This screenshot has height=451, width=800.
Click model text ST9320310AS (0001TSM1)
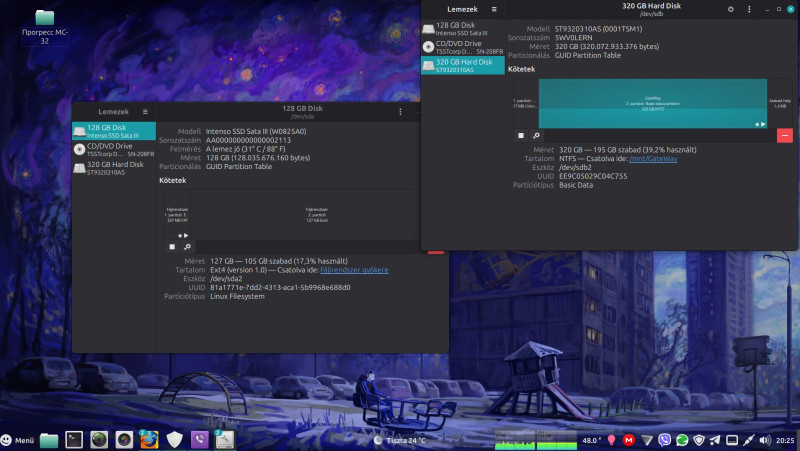pyautogui.click(x=598, y=29)
